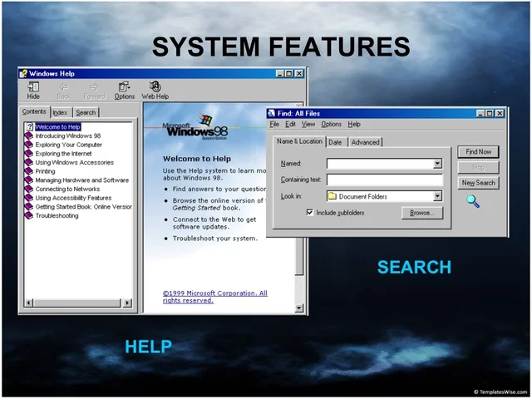Viewport: 532px width, 399px height.
Task: Click the Document Folders folder icon
Action: 332,196
